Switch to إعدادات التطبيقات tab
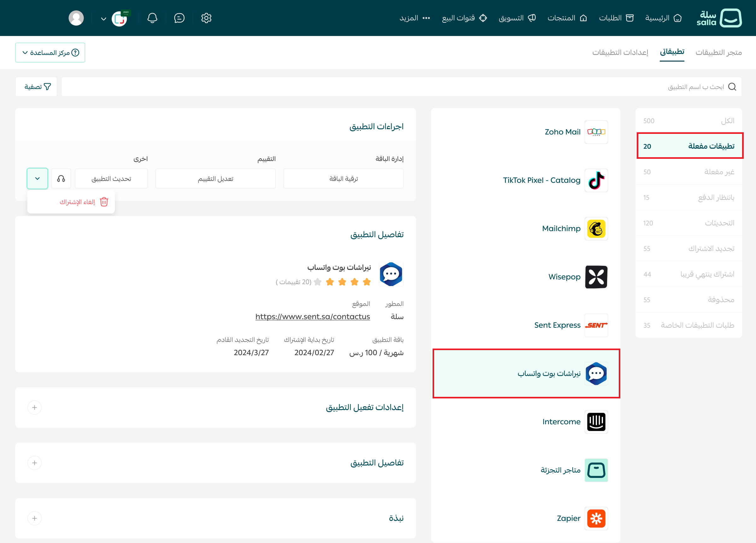The image size is (756, 543). [x=620, y=52]
